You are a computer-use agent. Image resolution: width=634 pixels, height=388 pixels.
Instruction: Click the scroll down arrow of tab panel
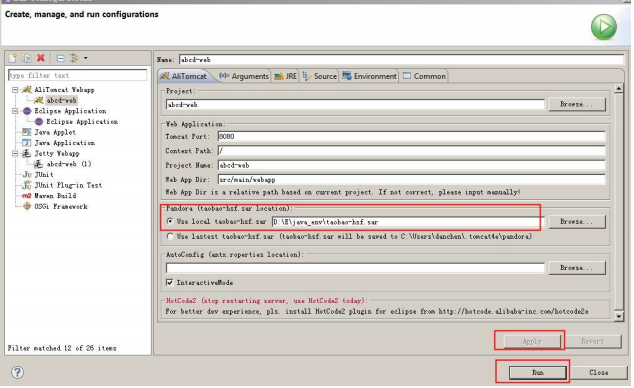618,316
